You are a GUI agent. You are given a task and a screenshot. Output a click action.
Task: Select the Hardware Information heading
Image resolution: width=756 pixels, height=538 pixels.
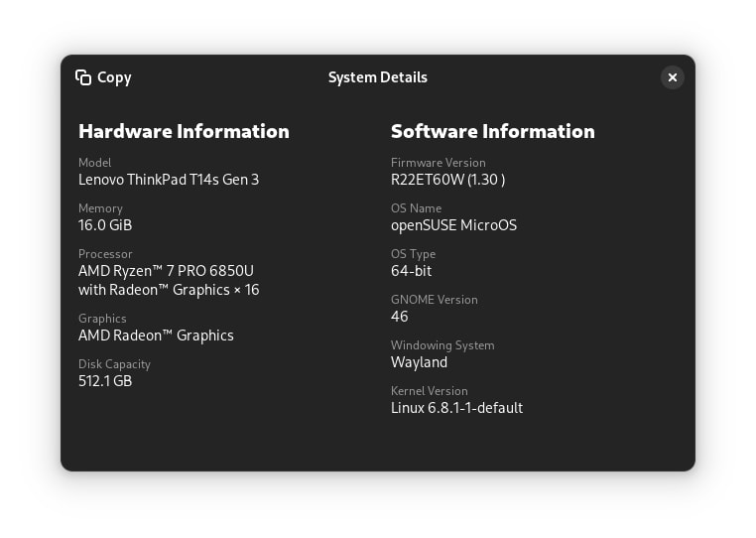(x=184, y=131)
